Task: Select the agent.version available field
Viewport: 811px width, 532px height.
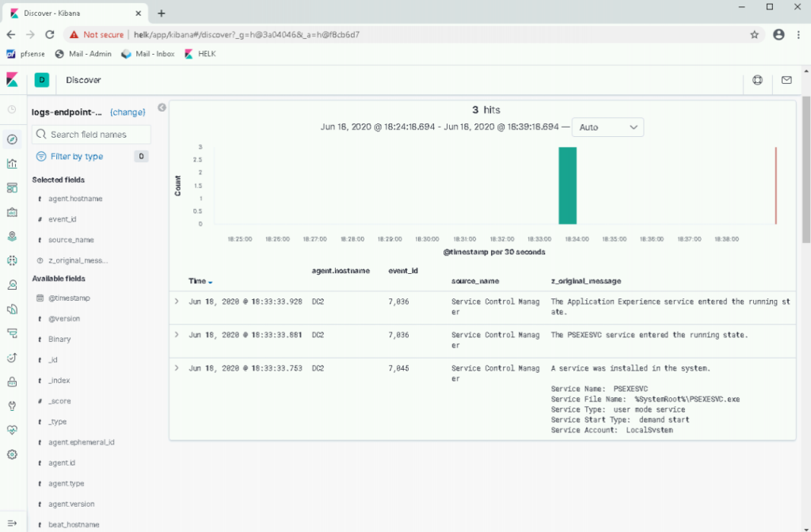Action: pos(71,504)
